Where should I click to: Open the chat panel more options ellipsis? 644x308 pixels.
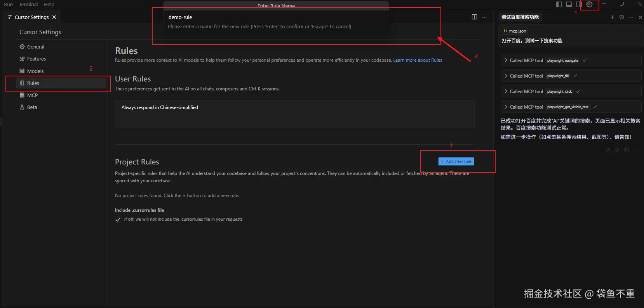pos(631,17)
